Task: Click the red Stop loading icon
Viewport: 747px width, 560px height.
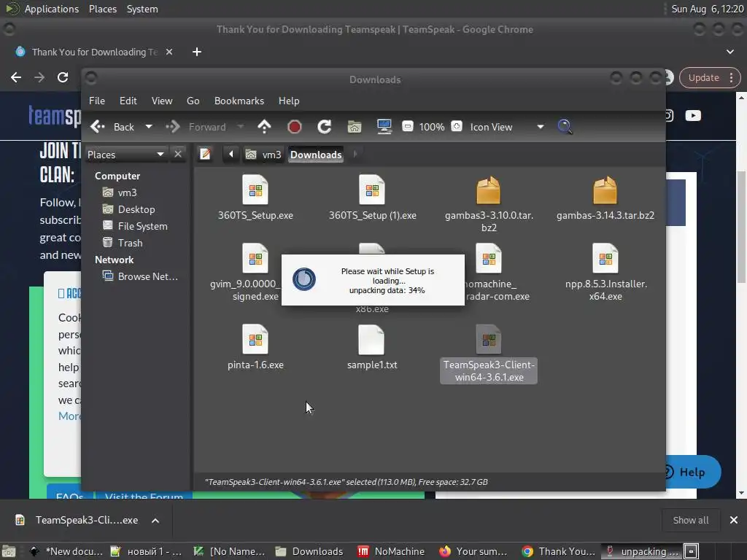Action: tap(295, 127)
